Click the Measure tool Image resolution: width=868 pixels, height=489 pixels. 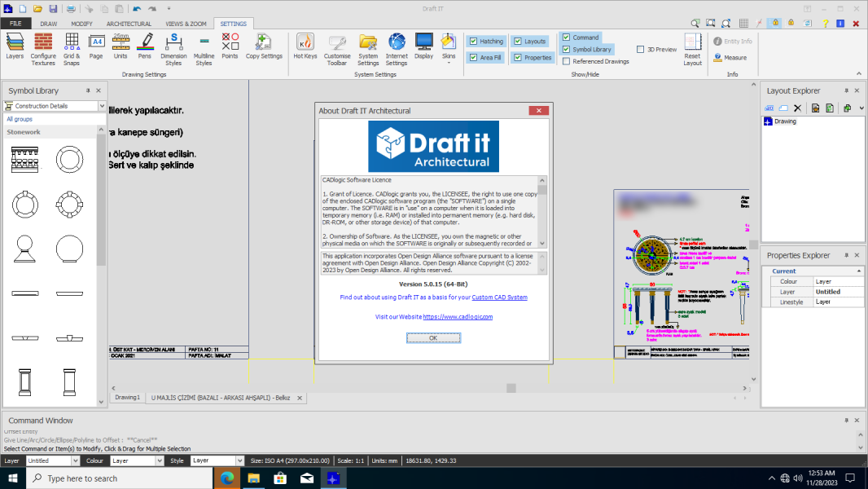730,58
